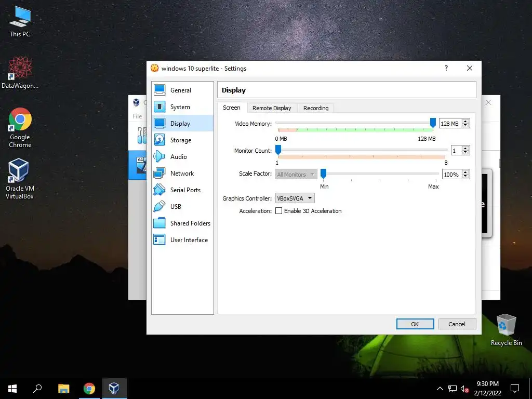This screenshot has height=399, width=532.
Task: Switch to the Recording tab
Action: pos(316,108)
